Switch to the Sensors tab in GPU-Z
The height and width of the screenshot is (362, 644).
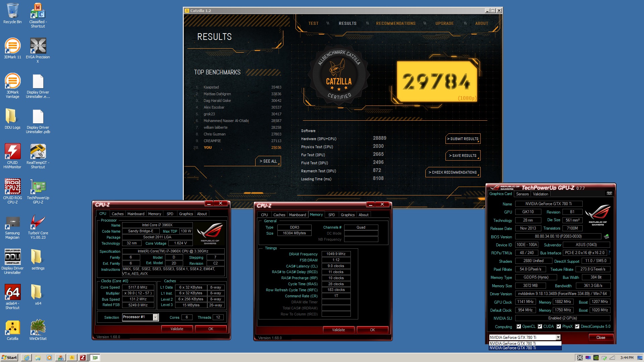pos(522,194)
